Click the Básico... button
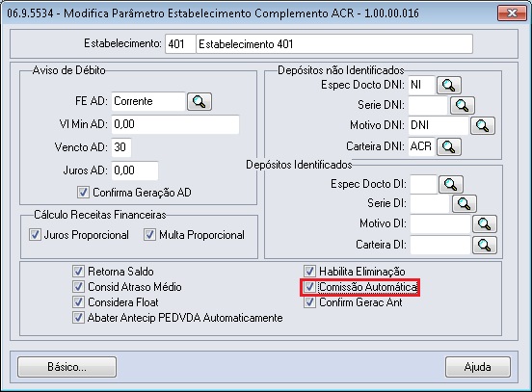This screenshot has width=532, height=392. point(66,367)
